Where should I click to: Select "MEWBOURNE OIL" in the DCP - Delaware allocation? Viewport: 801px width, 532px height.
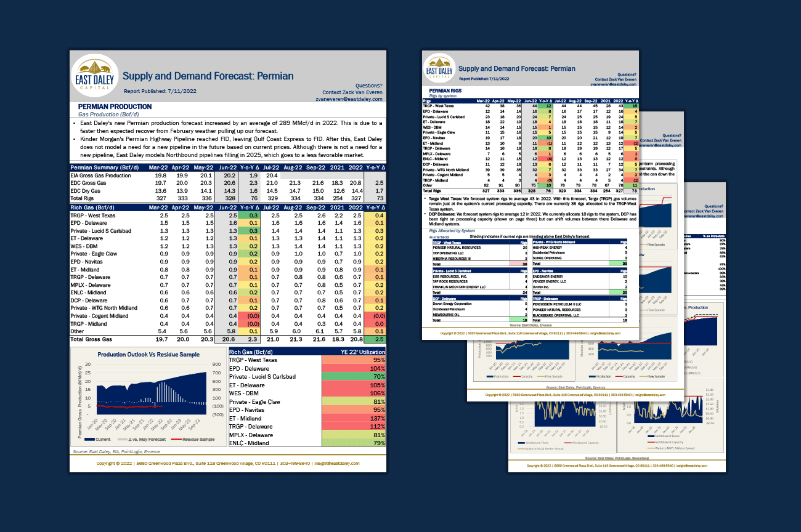446,313
